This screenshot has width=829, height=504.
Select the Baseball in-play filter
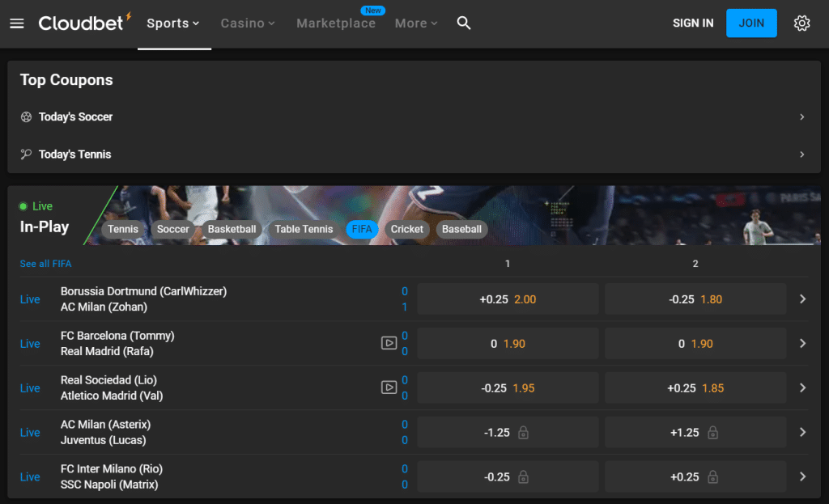[461, 229]
